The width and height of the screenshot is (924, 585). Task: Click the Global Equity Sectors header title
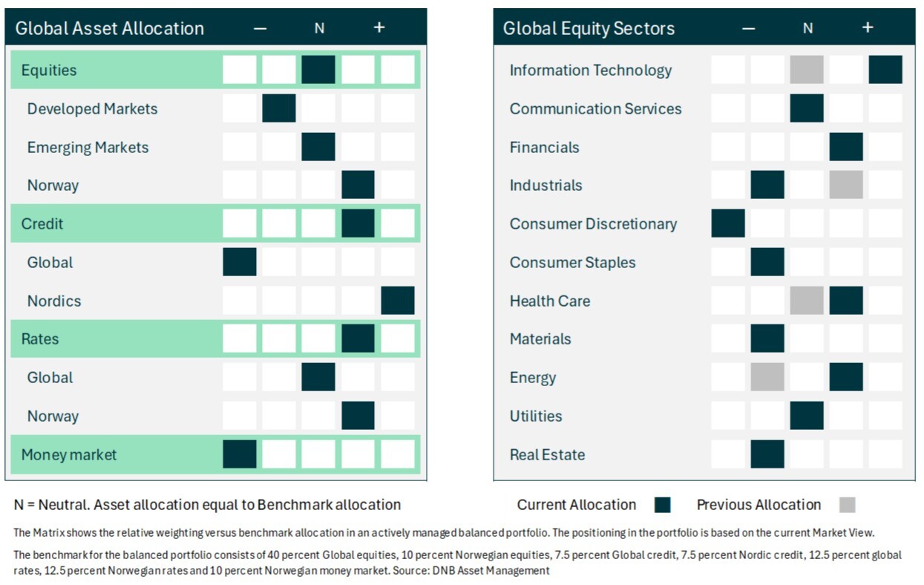[x=589, y=28]
